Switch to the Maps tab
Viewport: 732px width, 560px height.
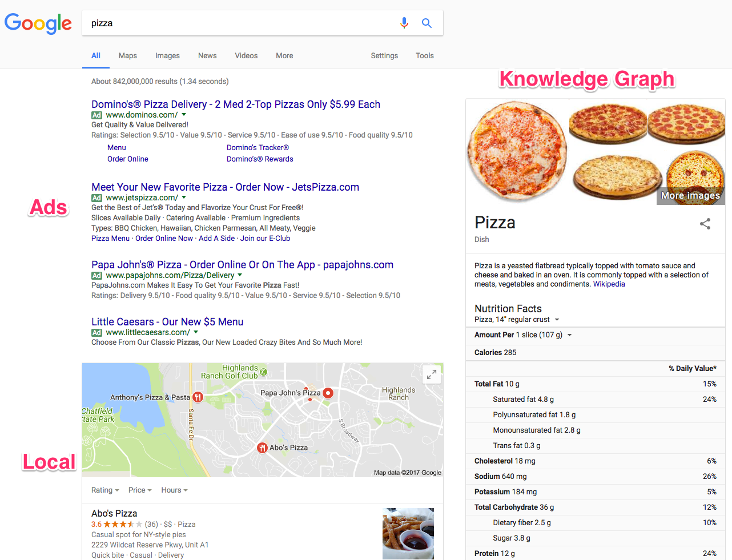pos(127,55)
